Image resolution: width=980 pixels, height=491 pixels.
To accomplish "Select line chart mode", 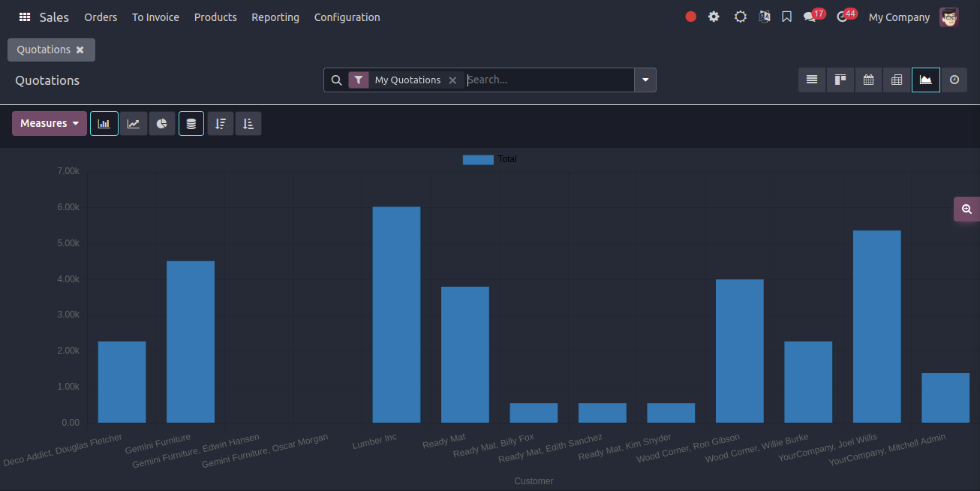I will pos(134,123).
